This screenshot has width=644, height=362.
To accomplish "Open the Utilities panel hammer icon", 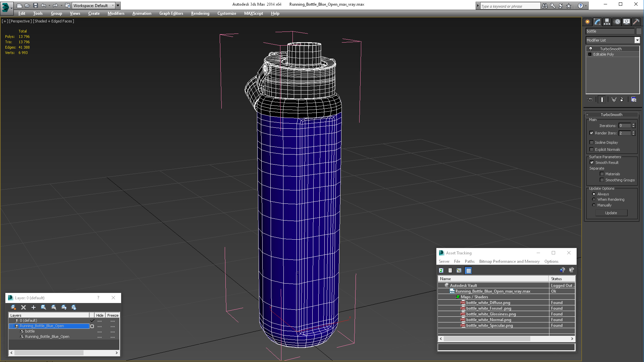I will 636,22.
